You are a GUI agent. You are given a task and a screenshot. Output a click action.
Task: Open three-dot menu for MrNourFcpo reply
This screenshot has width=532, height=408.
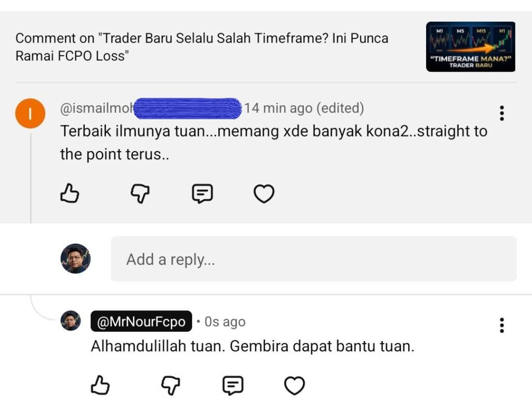[501, 325]
